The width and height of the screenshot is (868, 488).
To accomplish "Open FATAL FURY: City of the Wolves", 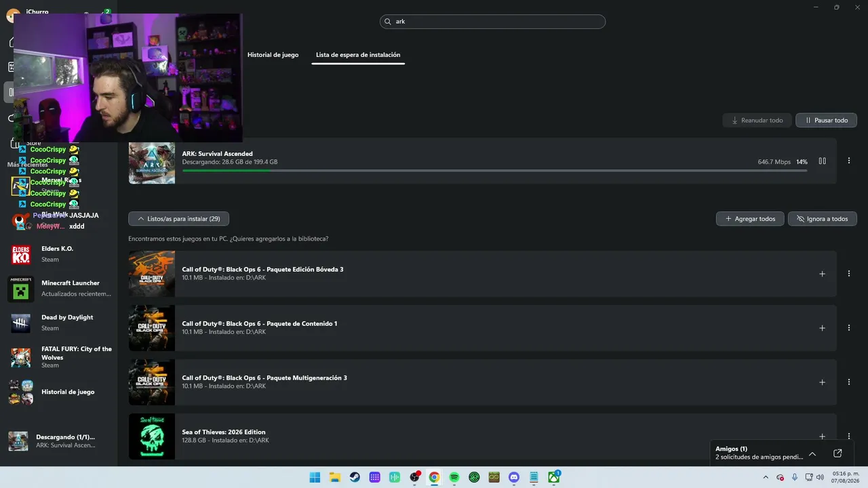I will [x=60, y=357].
